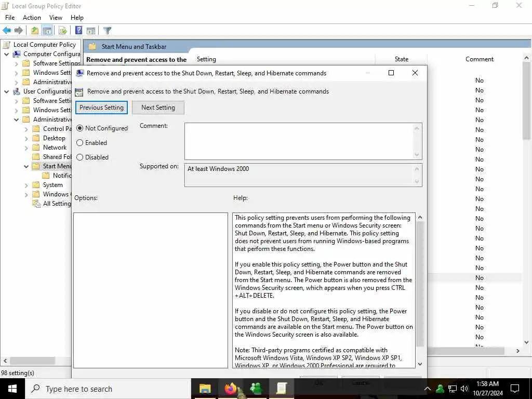Click the green people app taskbar icon
This screenshot has height=399, width=532.
256,389
